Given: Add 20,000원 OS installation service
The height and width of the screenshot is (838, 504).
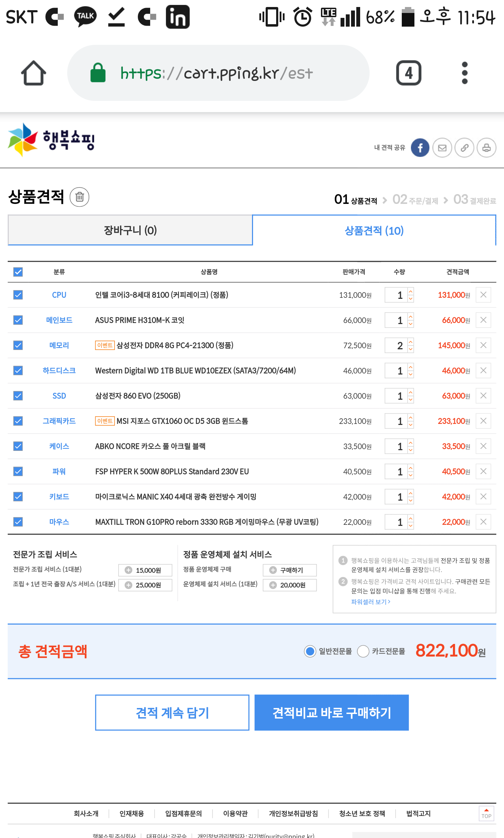Looking at the screenshot, I should [290, 585].
